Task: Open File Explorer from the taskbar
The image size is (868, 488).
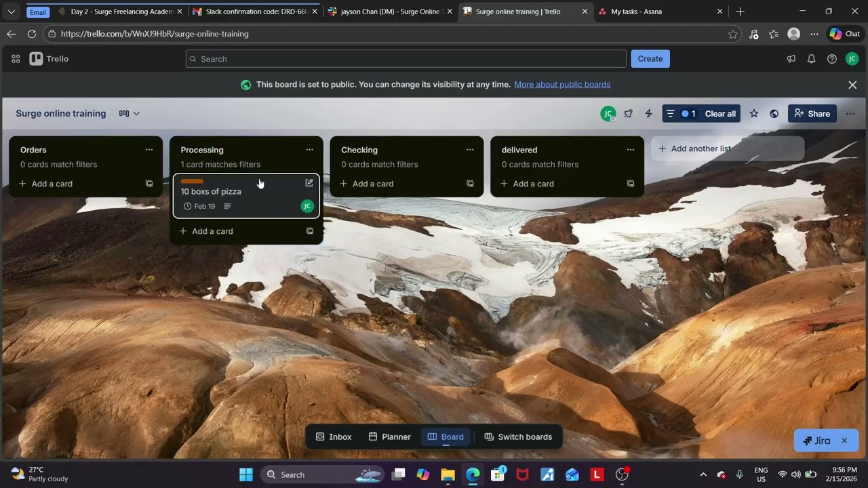Action: (448, 474)
